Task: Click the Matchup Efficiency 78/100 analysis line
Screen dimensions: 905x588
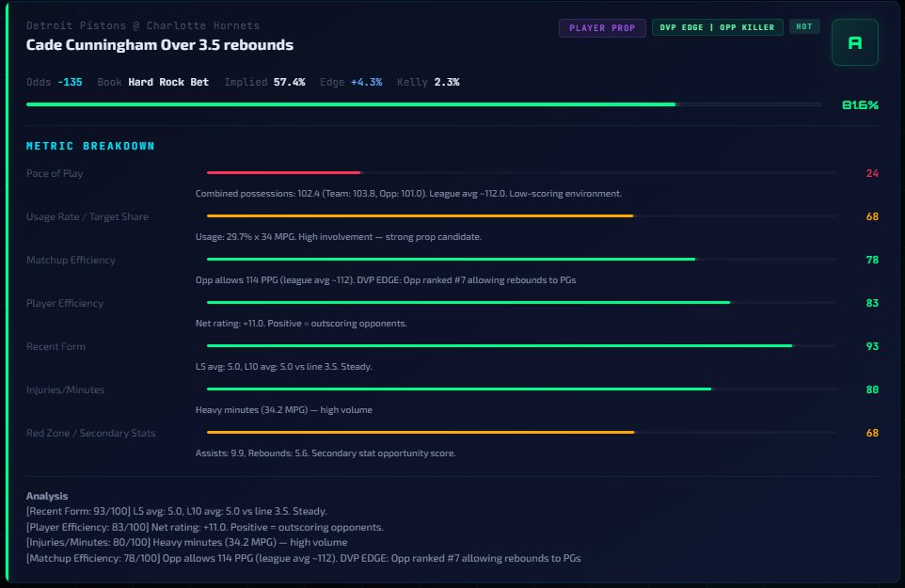Action: click(x=304, y=558)
